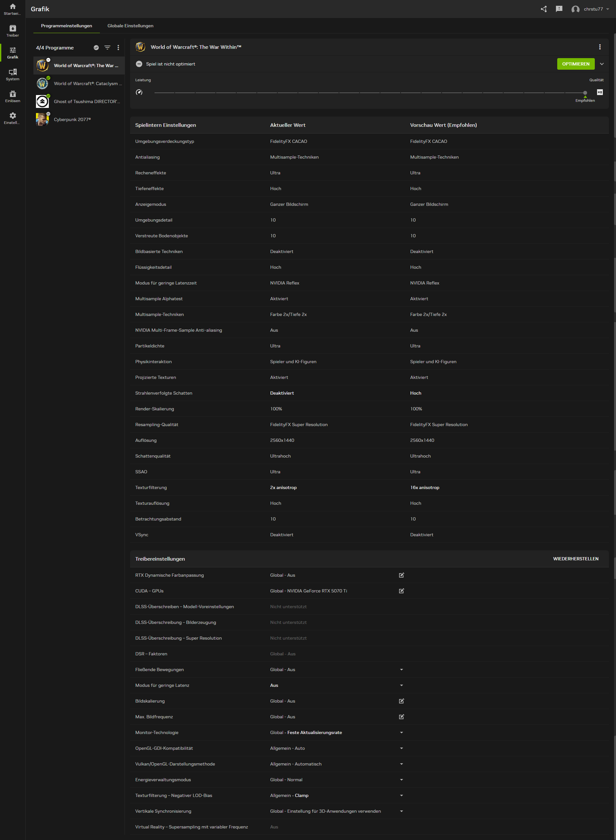616x840 pixels.
Task: Click the Spiel ist nicht optimiert status text
Action: (171, 64)
